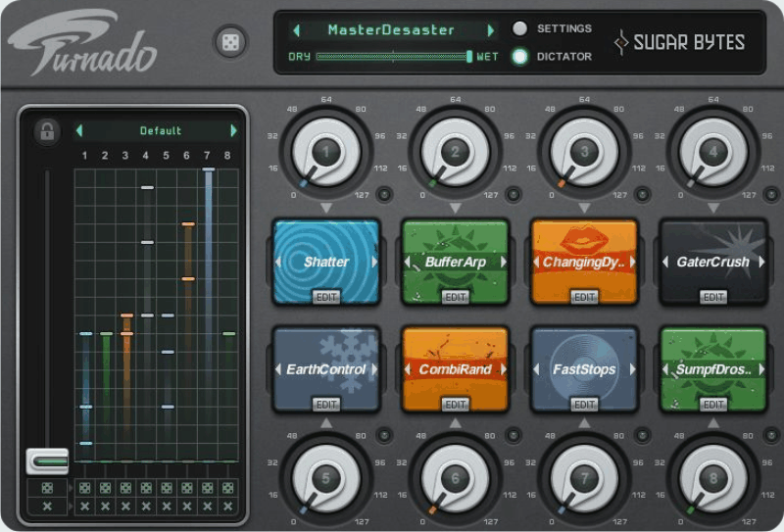Screen dimensions: 784x532
Task: Click the dice icon under Dictator column 8
Action: (228, 488)
